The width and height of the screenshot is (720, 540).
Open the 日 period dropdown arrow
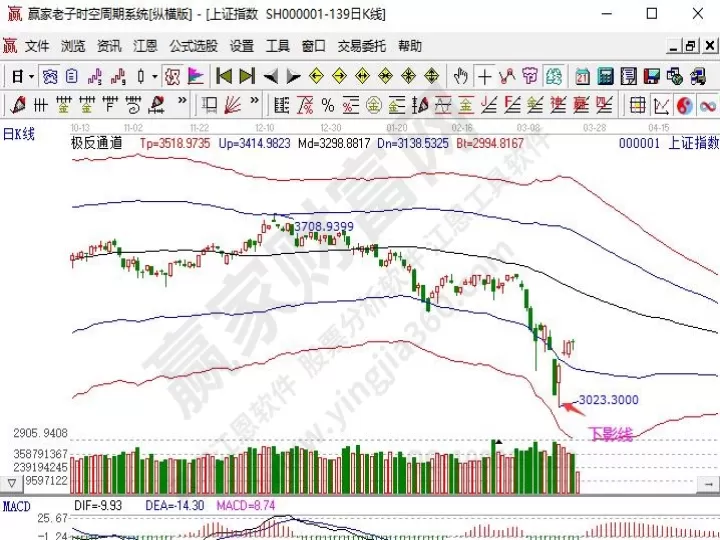pyautogui.click(x=31, y=76)
